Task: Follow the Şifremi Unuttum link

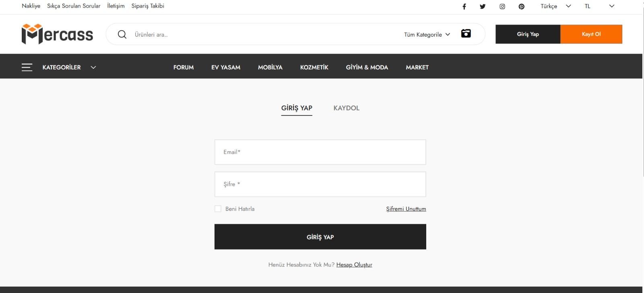Action: pyautogui.click(x=406, y=209)
